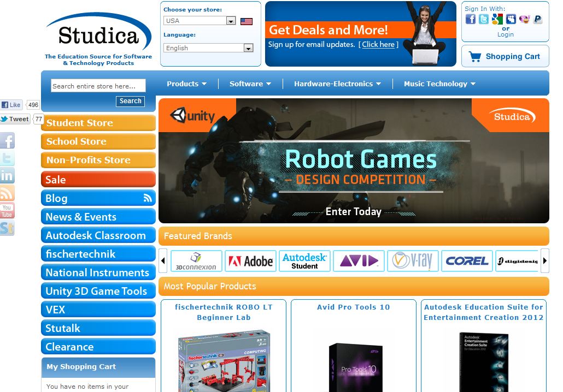563x392 pixels.
Task: Focus the "Search entire store here" field
Action: point(98,86)
